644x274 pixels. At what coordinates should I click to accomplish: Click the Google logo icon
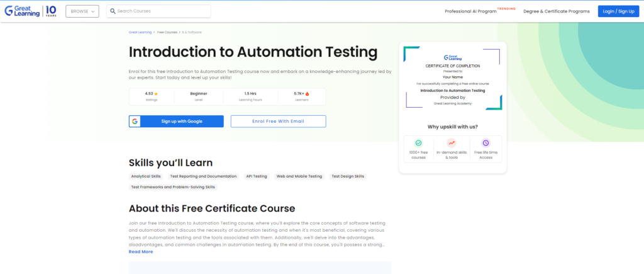click(135, 121)
